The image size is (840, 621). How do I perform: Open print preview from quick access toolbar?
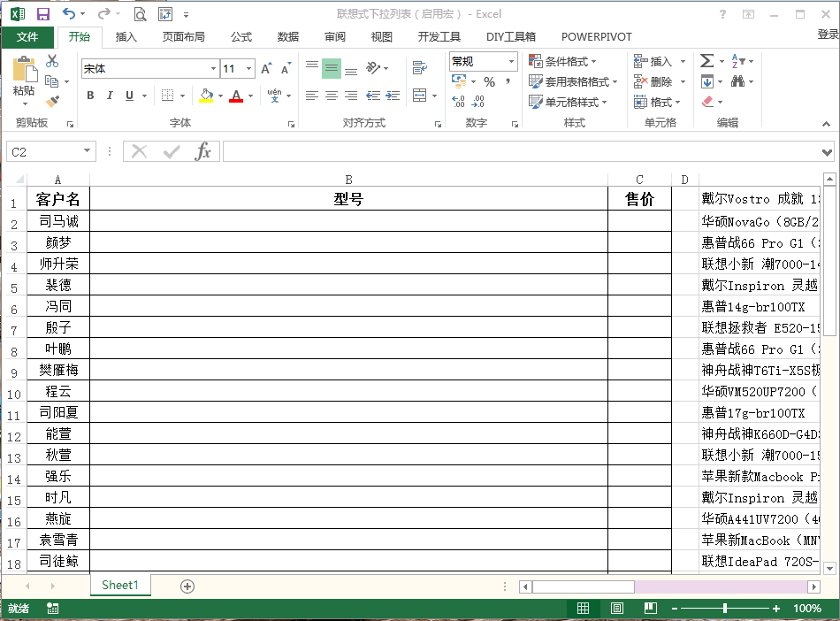[140, 14]
